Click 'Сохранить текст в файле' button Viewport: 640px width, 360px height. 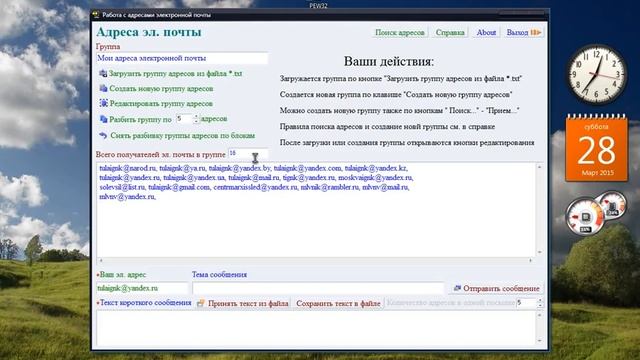pos(338,303)
